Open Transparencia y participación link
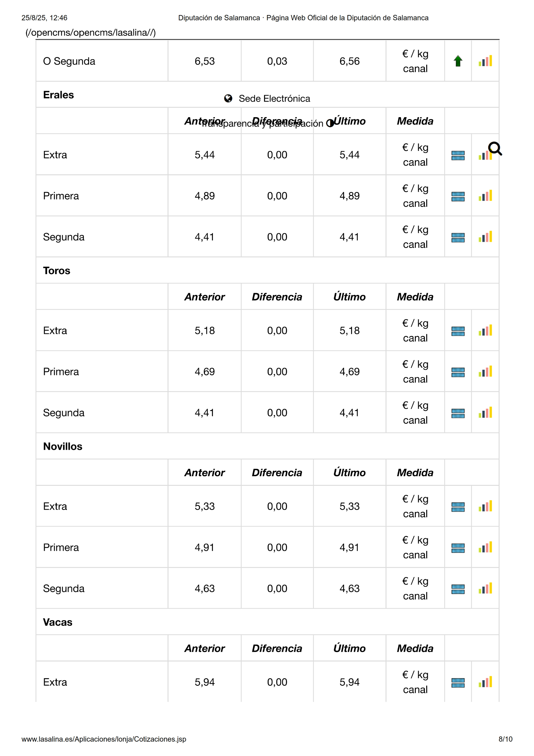 [x=262, y=124]
